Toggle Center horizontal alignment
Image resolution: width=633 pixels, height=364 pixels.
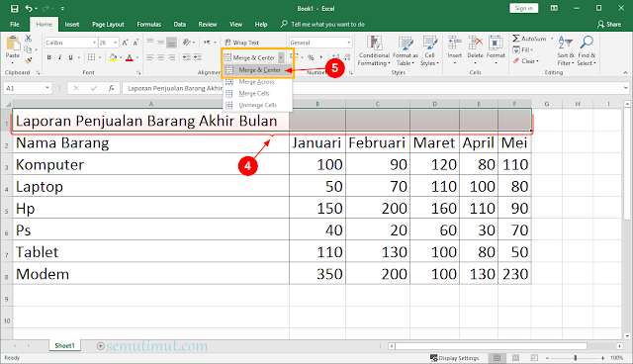click(x=160, y=57)
